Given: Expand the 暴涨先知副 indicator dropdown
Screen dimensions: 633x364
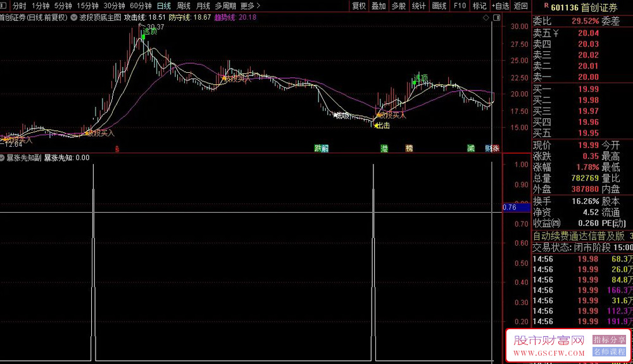Looking at the screenshot, I should pos(2,158).
